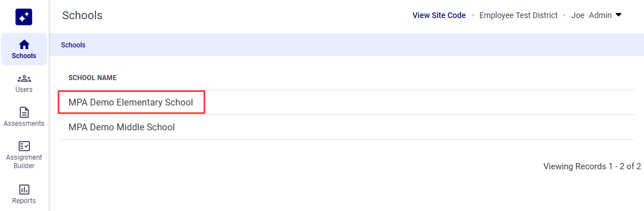This screenshot has height=211, width=644.
Task: Click the Schools home icon
Action: tap(24, 44)
